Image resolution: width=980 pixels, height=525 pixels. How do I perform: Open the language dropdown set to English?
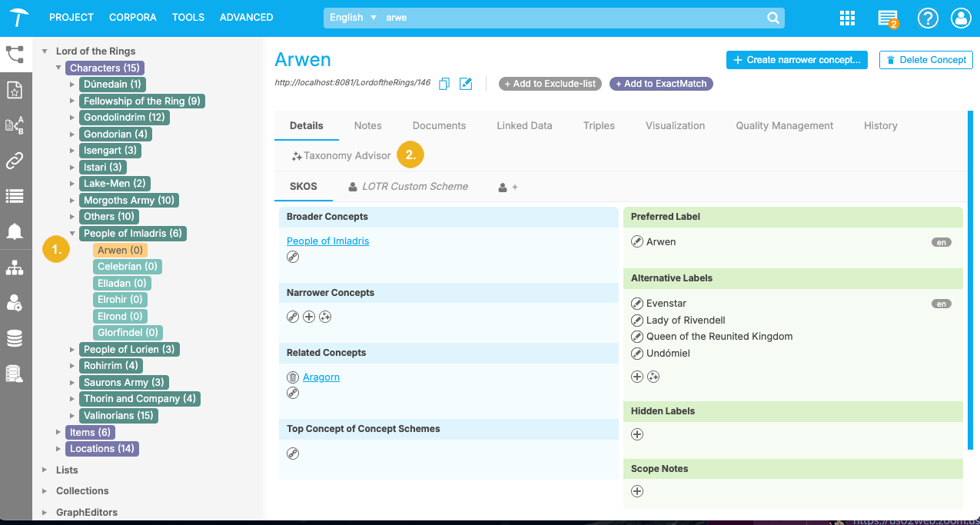tap(354, 18)
